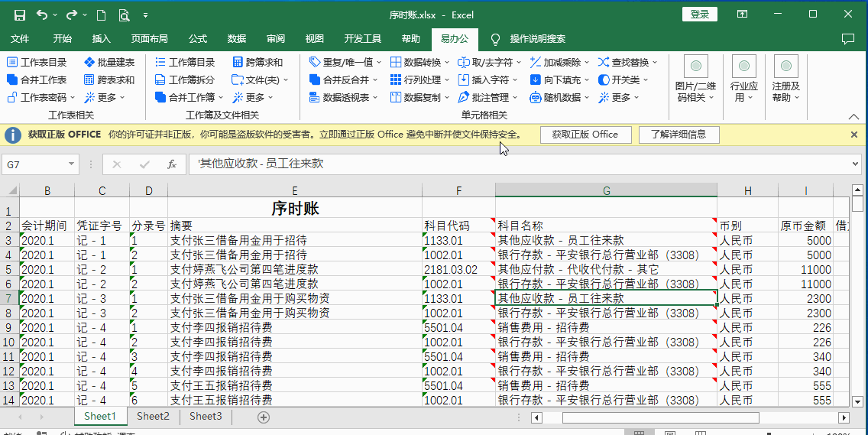This screenshot has width=868, height=435.
Task: Click 工作簿目录 tool
Action: pyautogui.click(x=185, y=62)
